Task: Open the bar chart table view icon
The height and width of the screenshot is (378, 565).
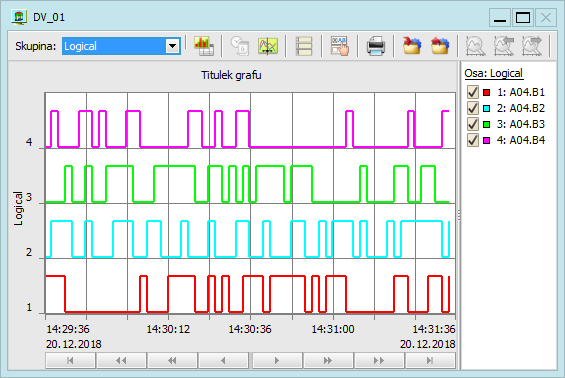Action: pyautogui.click(x=204, y=46)
